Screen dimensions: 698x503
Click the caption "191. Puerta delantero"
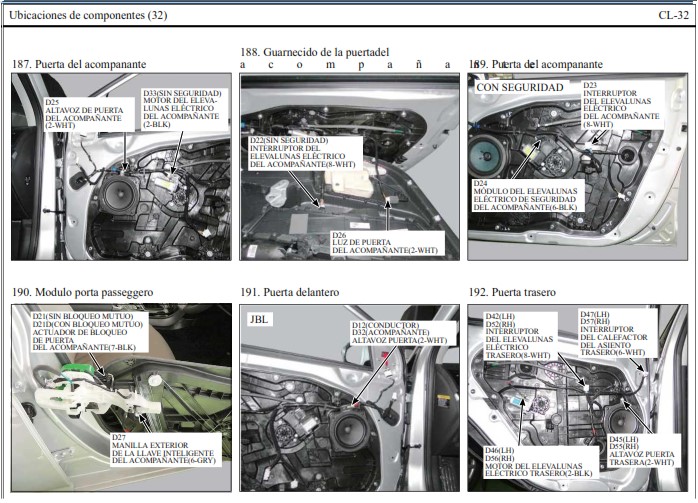click(x=290, y=292)
